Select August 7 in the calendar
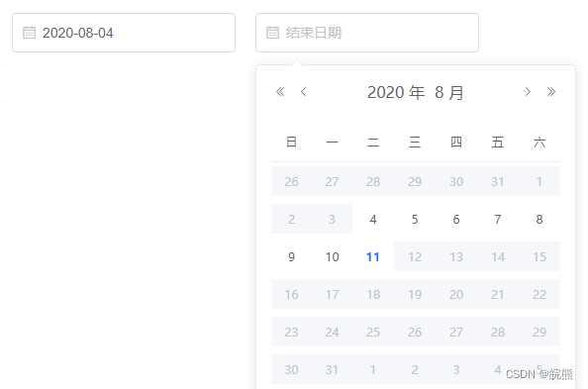Screen dimensions: 588x389 click(x=498, y=219)
